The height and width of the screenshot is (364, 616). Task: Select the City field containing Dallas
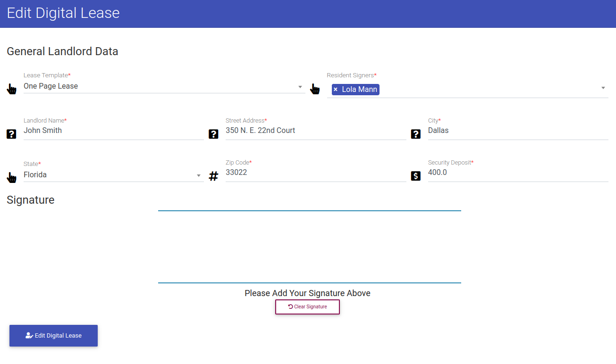(518, 131)
